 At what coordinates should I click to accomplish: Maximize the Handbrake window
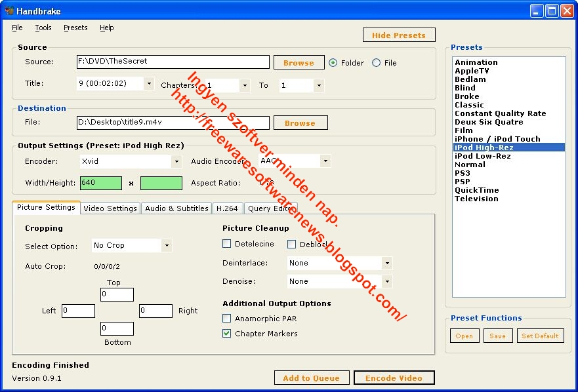click(x=552, y=11)
